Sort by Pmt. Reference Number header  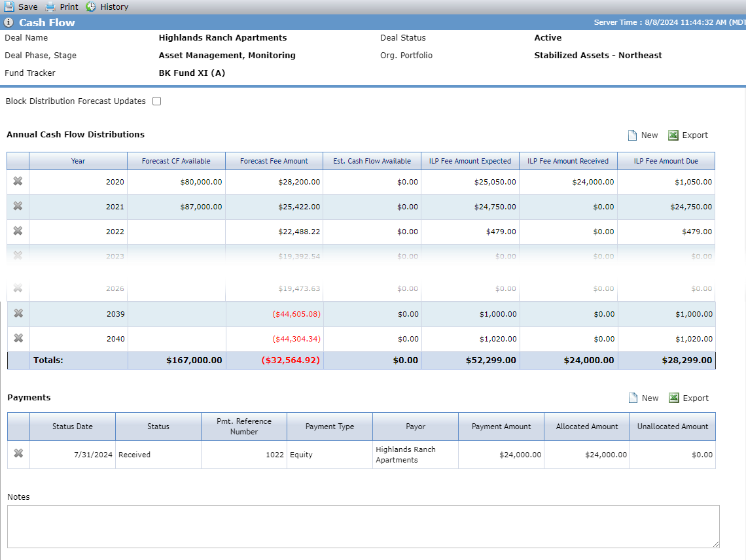pos(244,427)
